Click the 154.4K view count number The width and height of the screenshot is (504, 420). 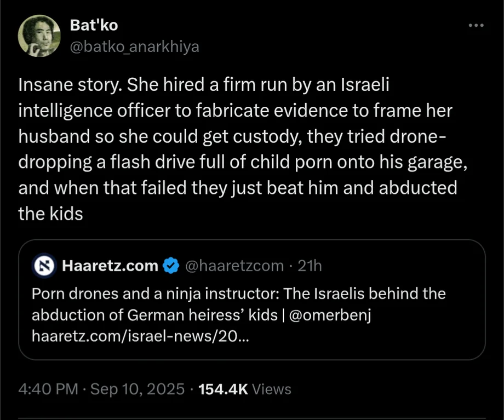pyautogui.click(x=223, y=389)
